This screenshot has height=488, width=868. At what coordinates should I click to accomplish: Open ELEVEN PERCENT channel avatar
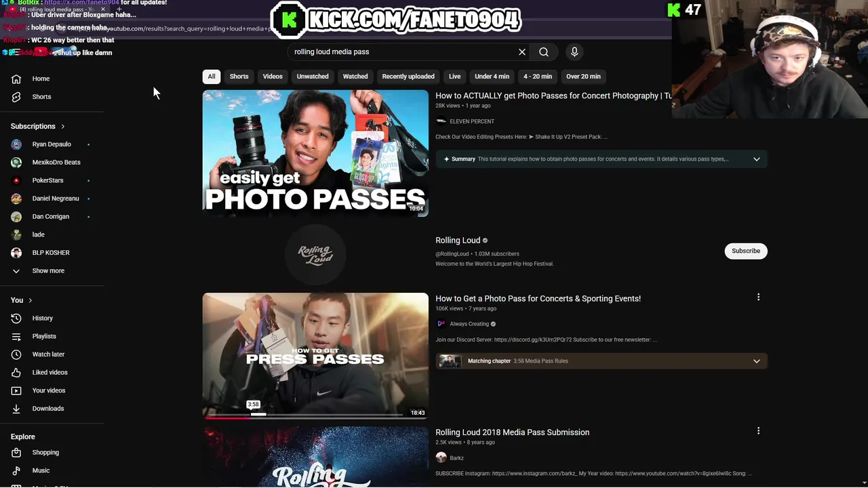click(441, 121)
